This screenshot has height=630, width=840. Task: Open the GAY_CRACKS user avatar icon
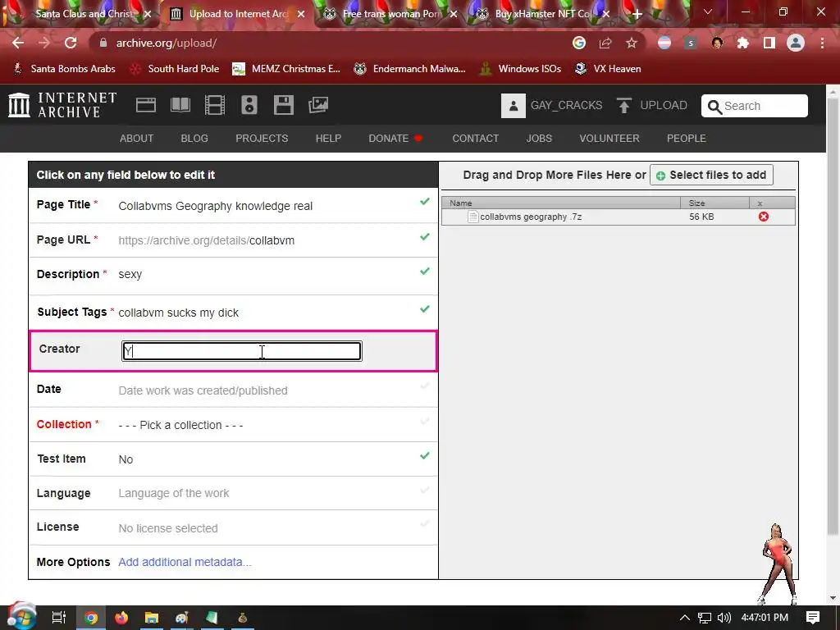coord(514,106)
